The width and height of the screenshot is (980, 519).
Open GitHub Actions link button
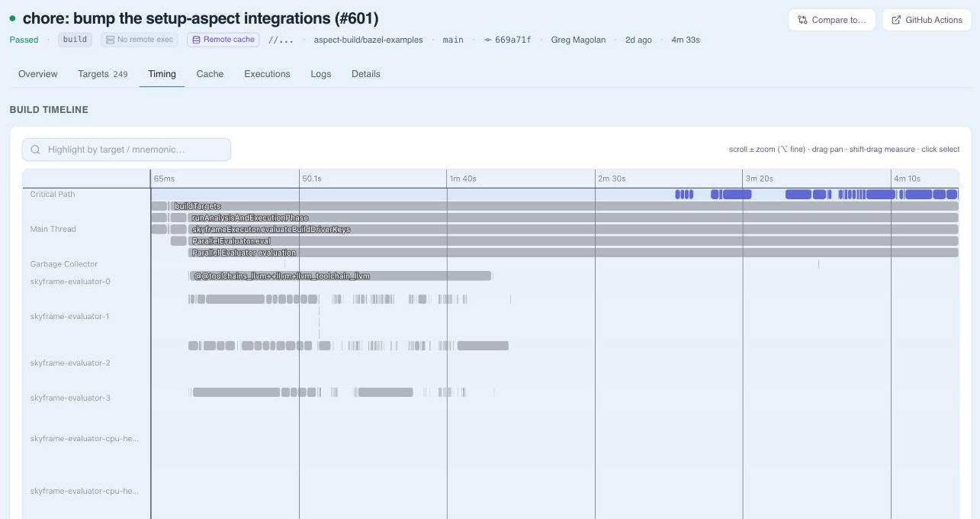pos(927,20)
